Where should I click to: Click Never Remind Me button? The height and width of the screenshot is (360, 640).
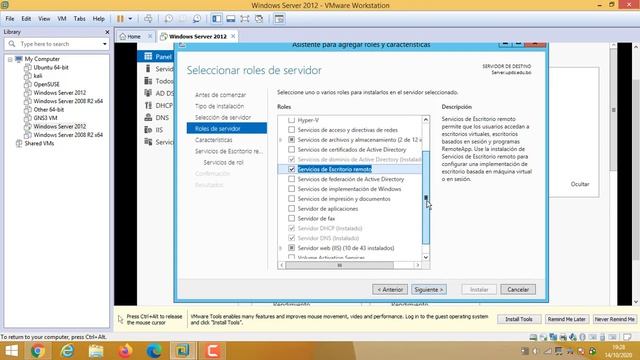click(614, 319)
